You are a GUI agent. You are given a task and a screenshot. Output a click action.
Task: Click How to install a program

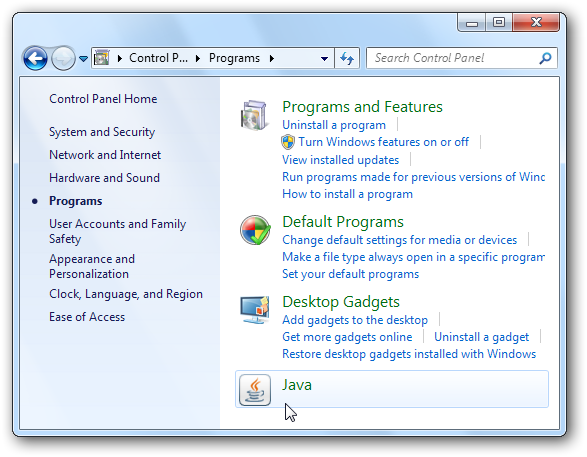point(347,194)
